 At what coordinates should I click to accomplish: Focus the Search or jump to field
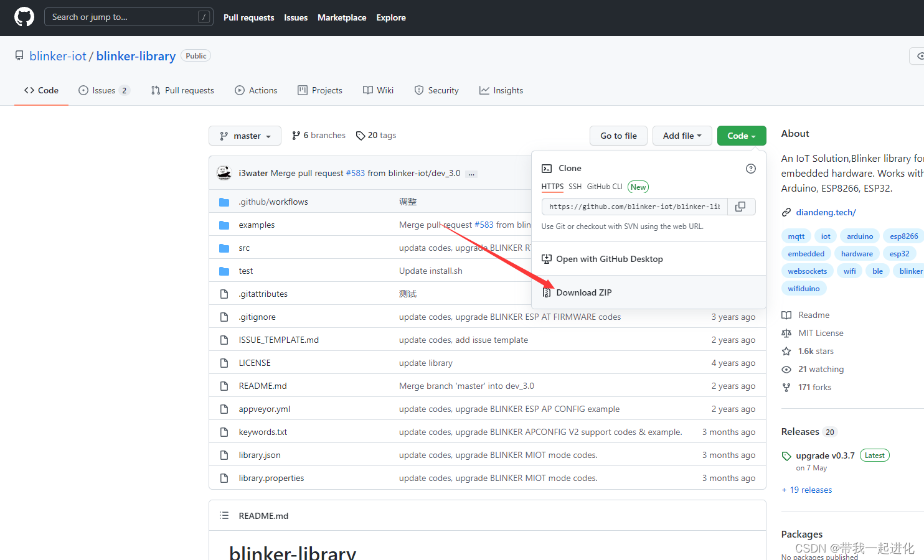(129, 17)
